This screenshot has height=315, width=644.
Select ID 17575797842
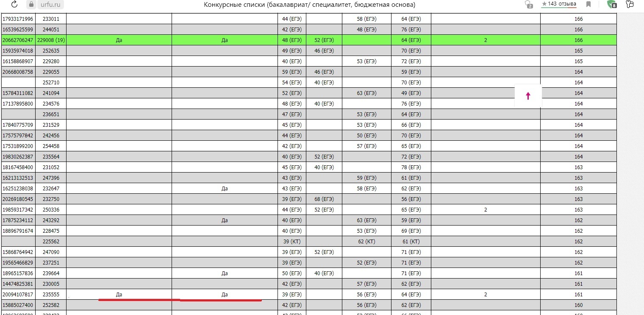18,136
